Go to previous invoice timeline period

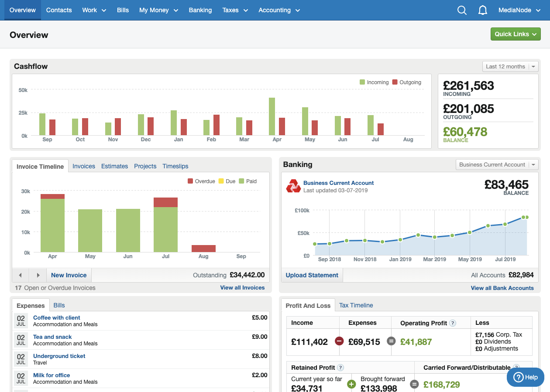click(x=21, y=275)
